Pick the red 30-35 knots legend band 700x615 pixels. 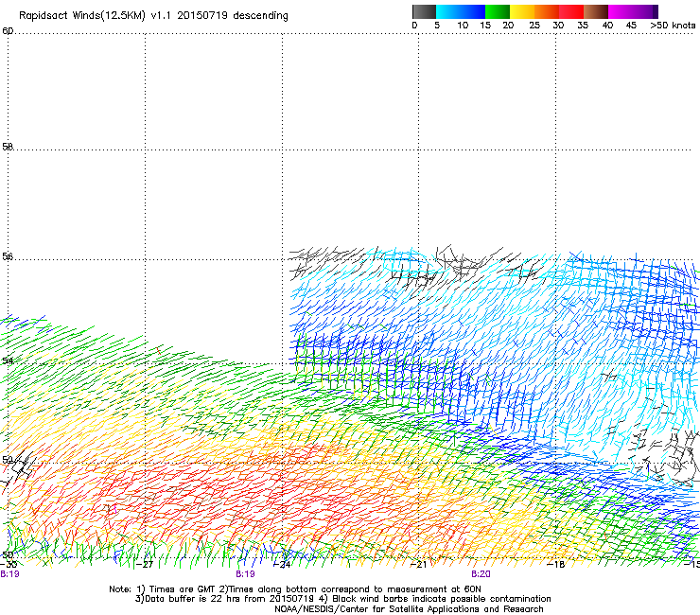pyautogui.click(x=571, y=11)
